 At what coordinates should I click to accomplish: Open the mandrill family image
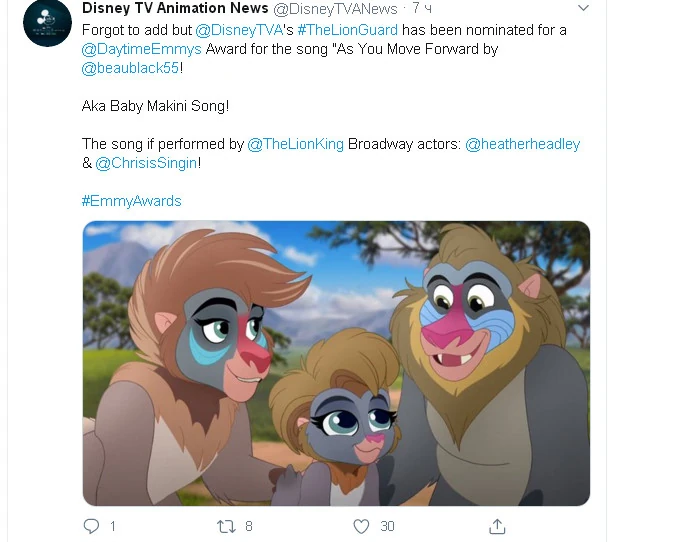336,363
